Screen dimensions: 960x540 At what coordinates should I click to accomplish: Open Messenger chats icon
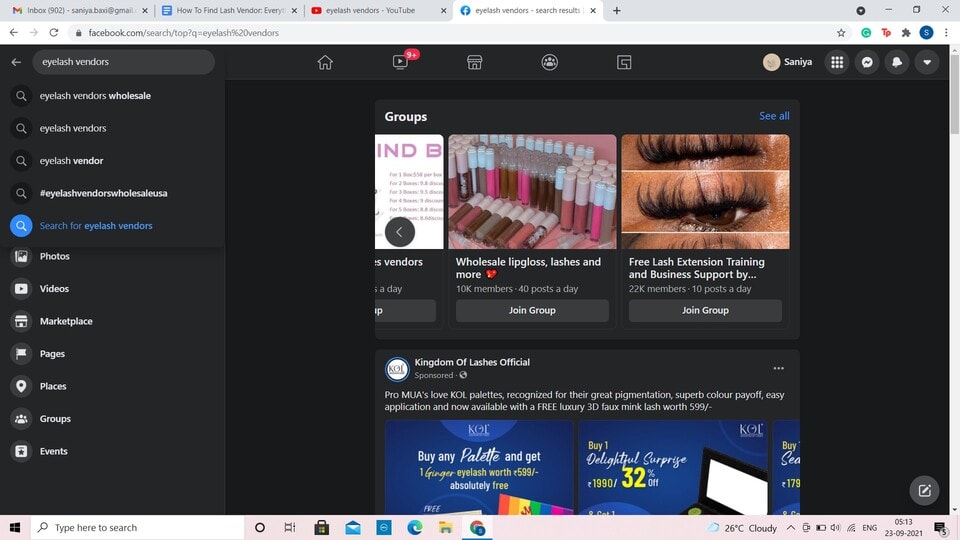click(x=867, y=62)
